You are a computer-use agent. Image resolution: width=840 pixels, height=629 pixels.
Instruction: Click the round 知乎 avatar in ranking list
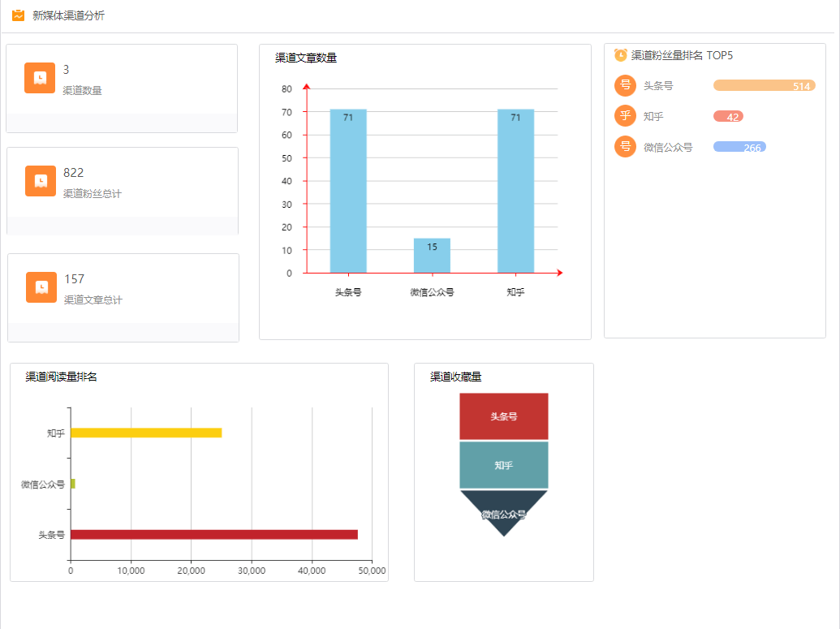point(625,116)
